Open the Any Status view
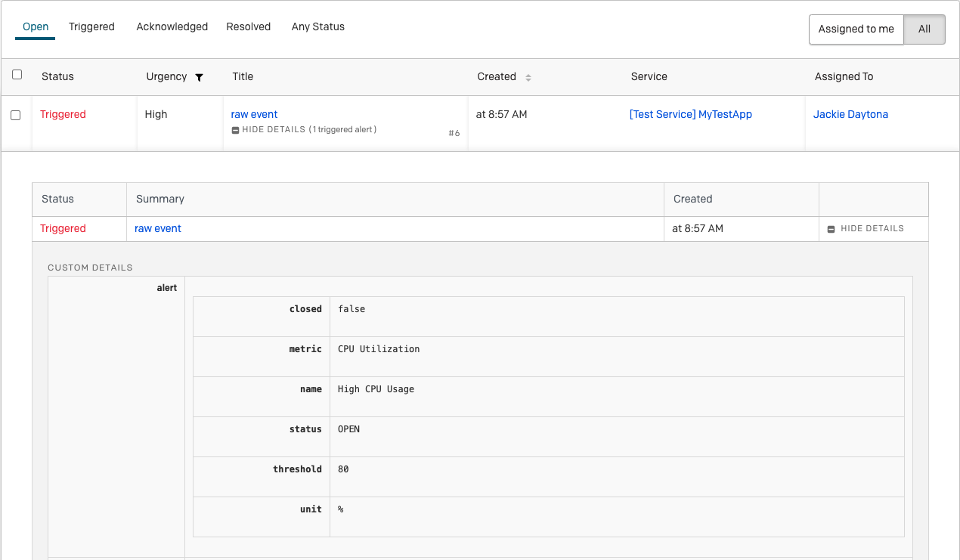 coord(317,26)
